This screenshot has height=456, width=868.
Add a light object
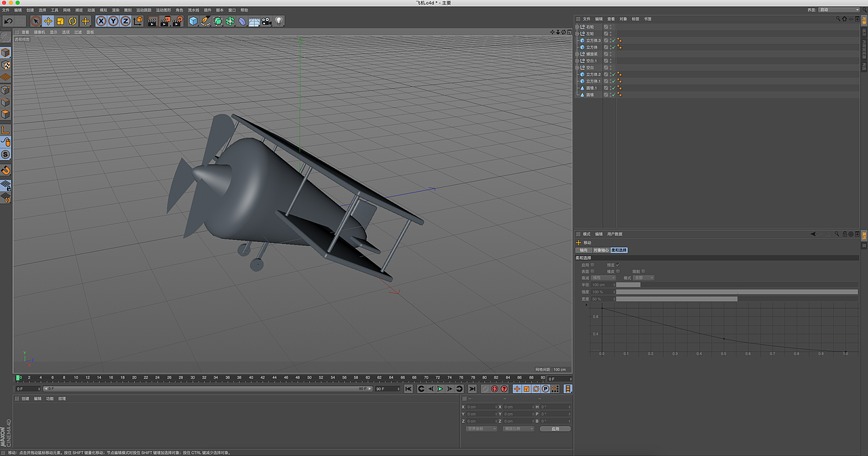click(x=279, y=21)
